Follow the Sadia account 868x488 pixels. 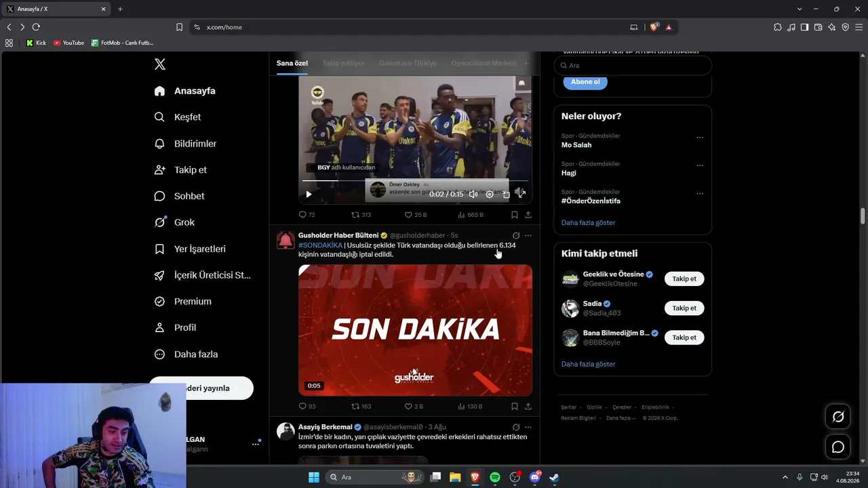(x=684, y=308)
